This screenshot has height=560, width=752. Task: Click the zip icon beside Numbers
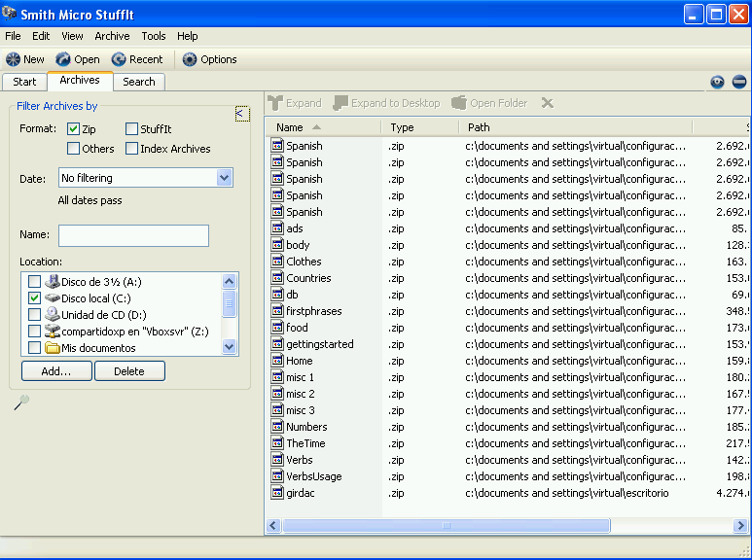click(x=277, y=426)
